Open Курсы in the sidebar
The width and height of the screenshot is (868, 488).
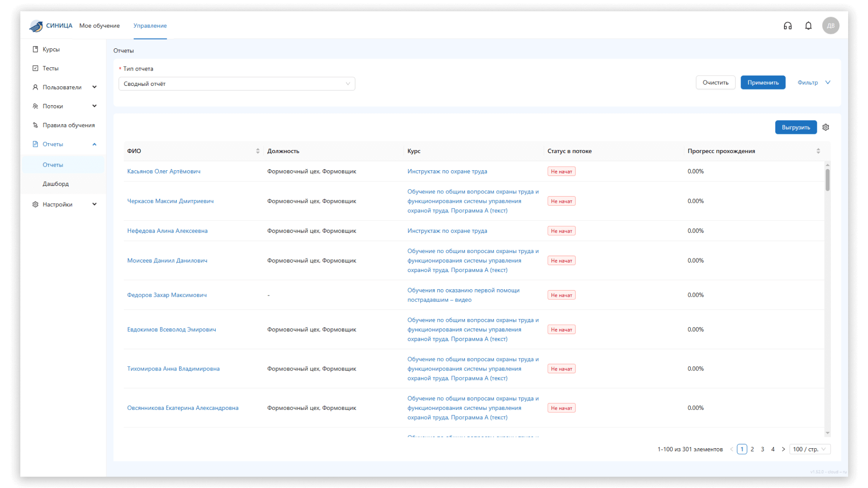click(51, 49)
